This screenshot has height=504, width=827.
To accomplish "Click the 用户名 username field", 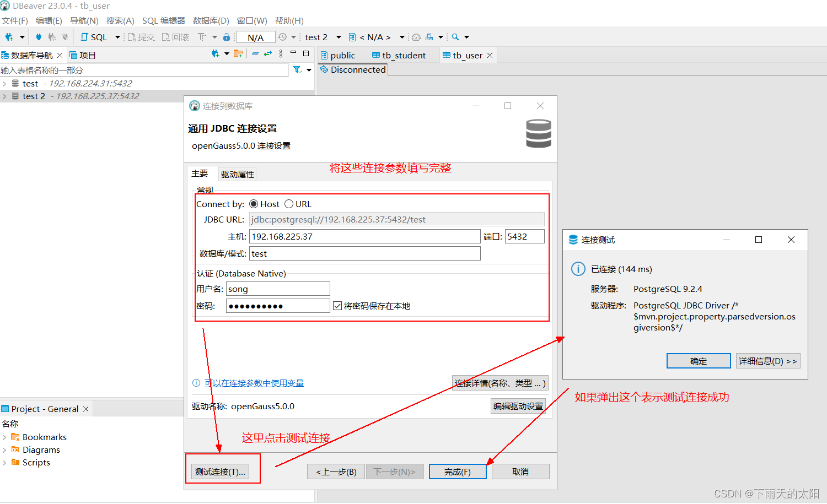I will (x=278, y=289).
